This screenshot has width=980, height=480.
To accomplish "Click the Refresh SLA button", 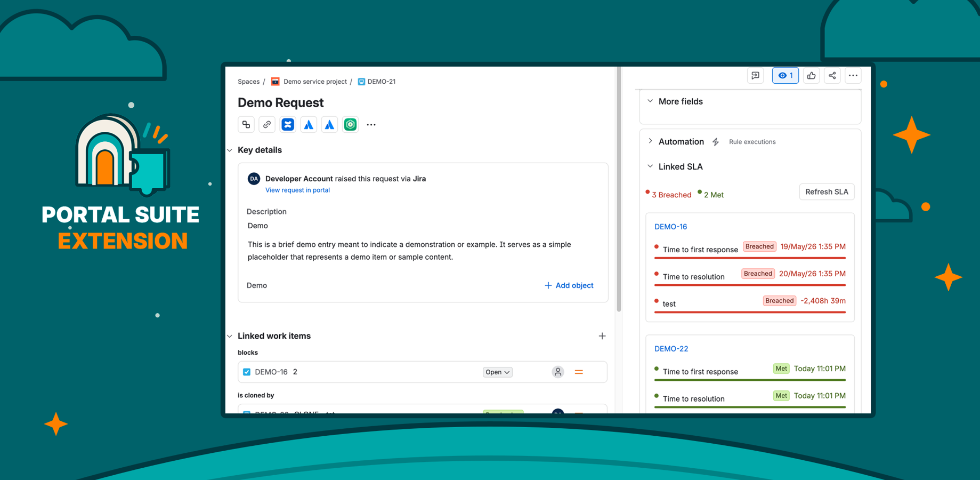I will 827,192.
